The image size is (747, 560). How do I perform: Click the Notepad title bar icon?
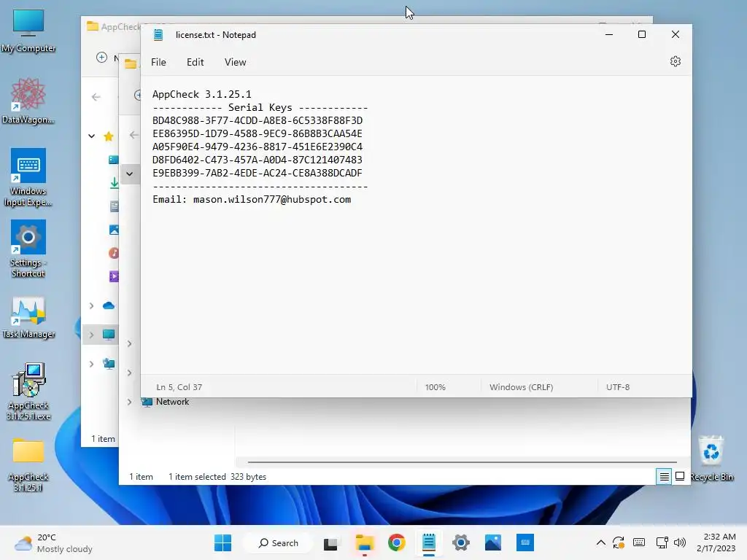(158, 35)
